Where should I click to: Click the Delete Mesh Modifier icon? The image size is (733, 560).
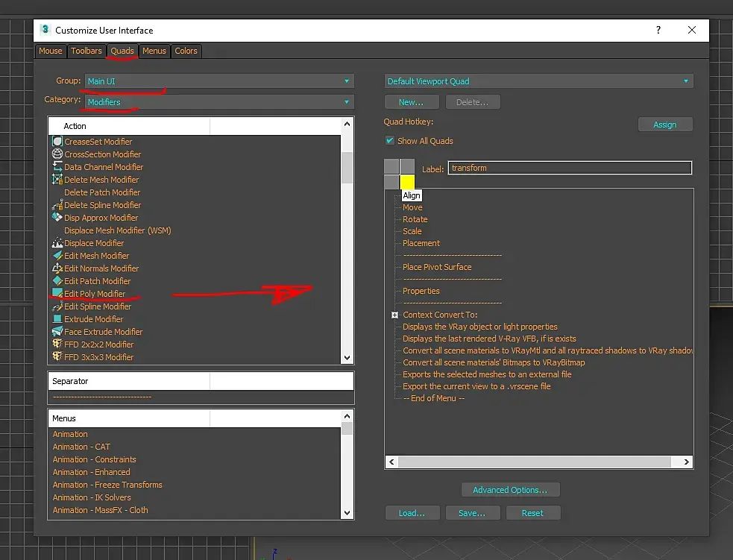57,179
